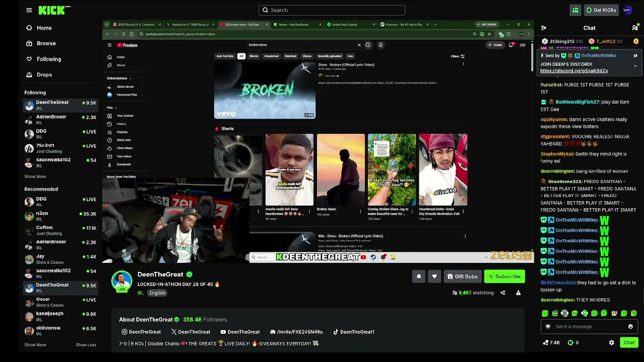The width and height of the screenshot is (644, 362).
Task: Click the Get KICKs button
Action: pos(601,10)
